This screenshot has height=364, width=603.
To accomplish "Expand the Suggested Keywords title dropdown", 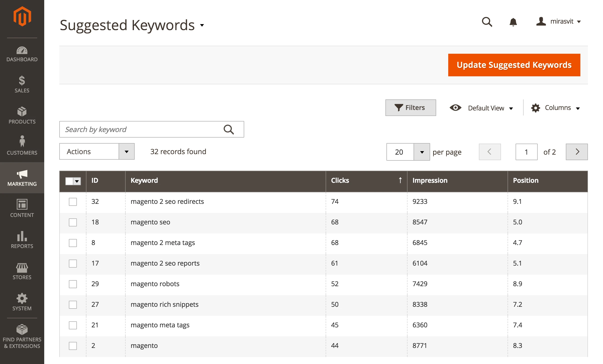I will point(202,25).
